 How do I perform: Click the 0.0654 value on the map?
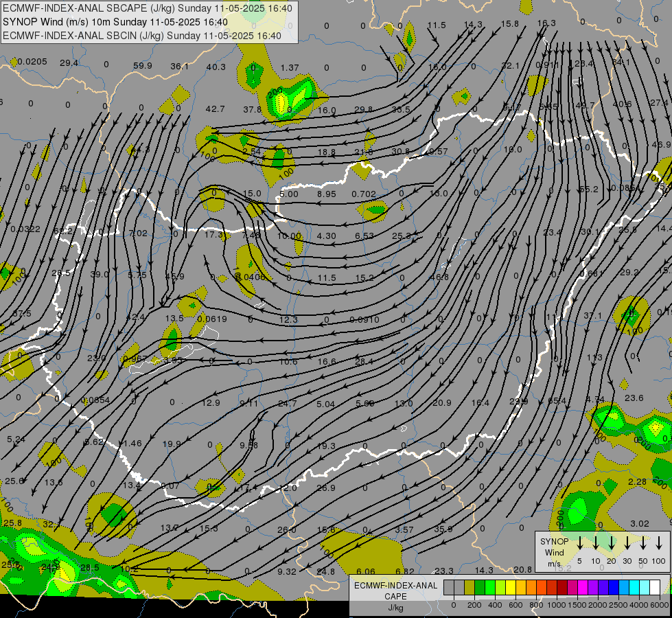(x=95, y=400)
